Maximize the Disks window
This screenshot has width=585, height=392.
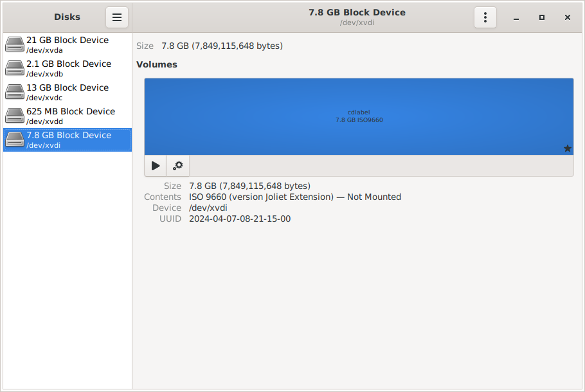tap(542, 17)
